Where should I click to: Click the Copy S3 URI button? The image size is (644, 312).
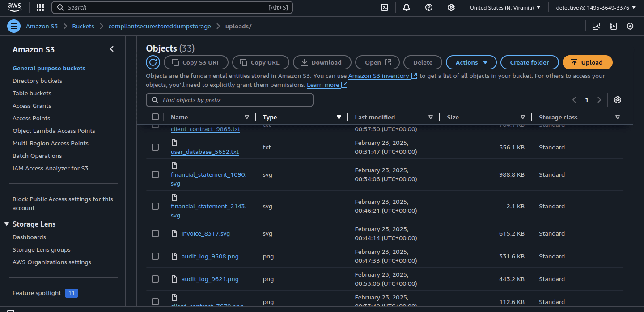[196, 62]
